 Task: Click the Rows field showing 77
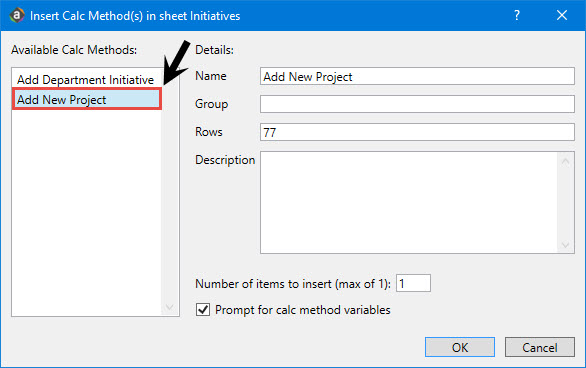coord(417,132)
